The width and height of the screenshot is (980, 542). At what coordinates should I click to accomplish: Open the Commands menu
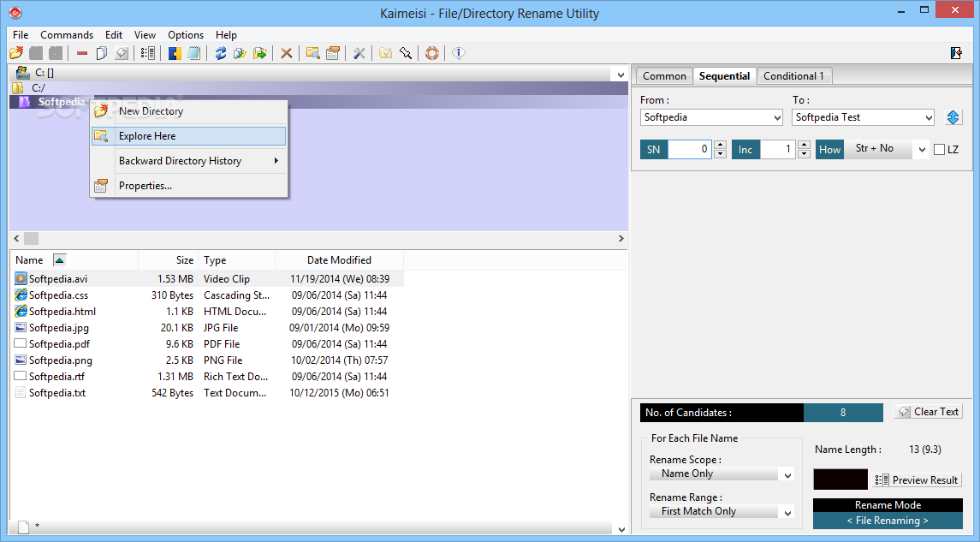pos(67,35)
